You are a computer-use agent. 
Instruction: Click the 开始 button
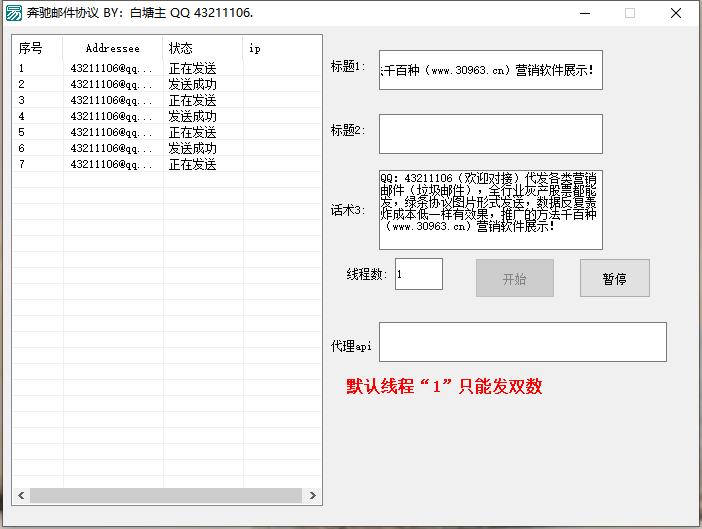tap(515, 278)
